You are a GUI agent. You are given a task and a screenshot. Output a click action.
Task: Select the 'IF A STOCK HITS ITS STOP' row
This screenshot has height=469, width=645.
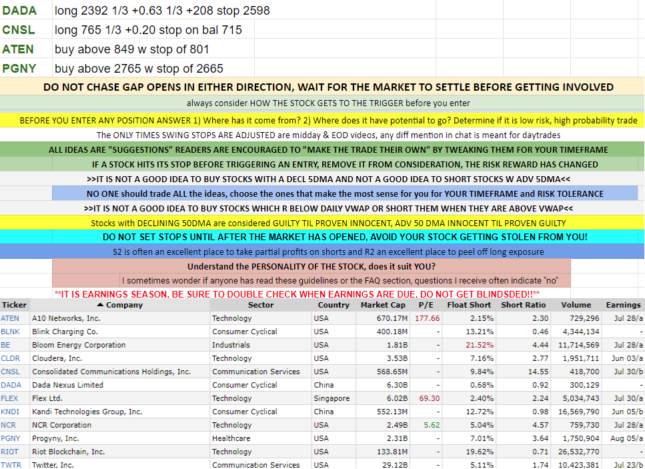click(x=322, y=164)
